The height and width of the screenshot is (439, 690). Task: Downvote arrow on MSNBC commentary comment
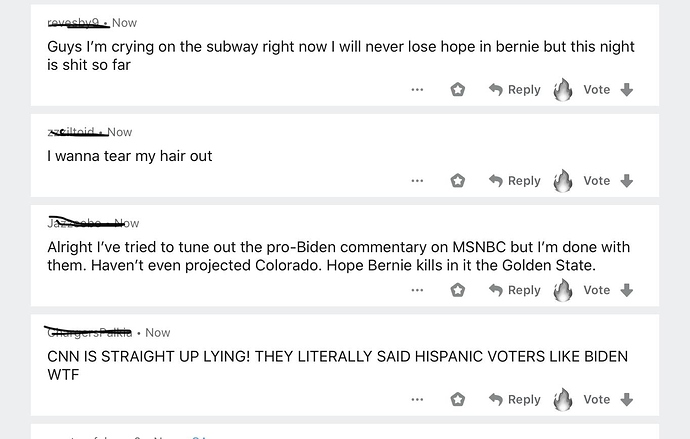627,290
